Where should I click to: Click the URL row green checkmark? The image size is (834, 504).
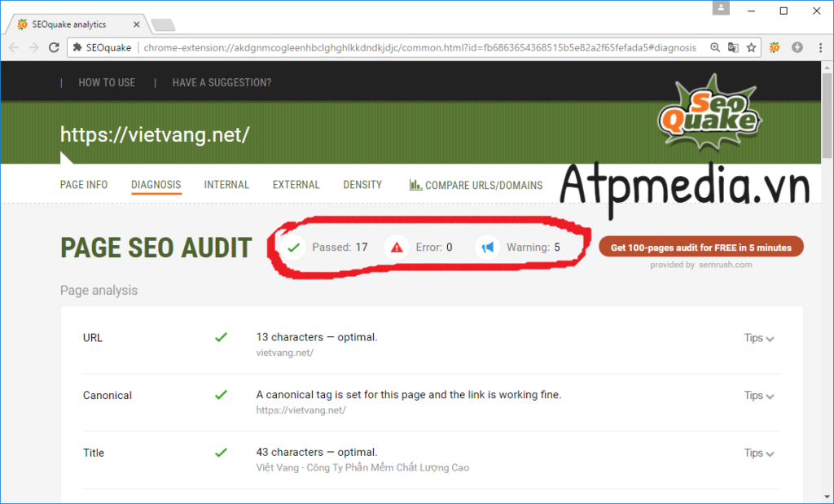[221, 337]
